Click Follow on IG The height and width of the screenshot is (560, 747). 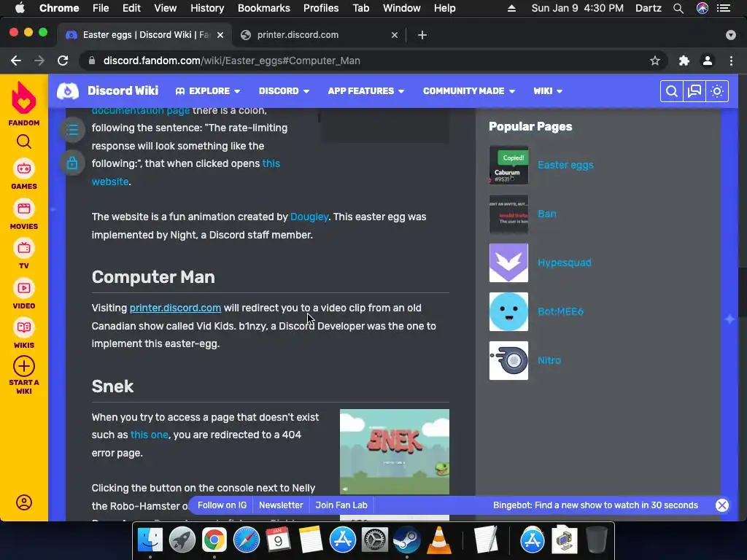[222, 505]
